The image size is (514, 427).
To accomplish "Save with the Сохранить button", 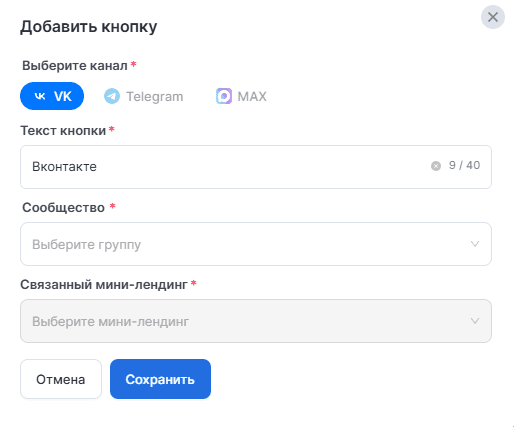I will [160, 379].
